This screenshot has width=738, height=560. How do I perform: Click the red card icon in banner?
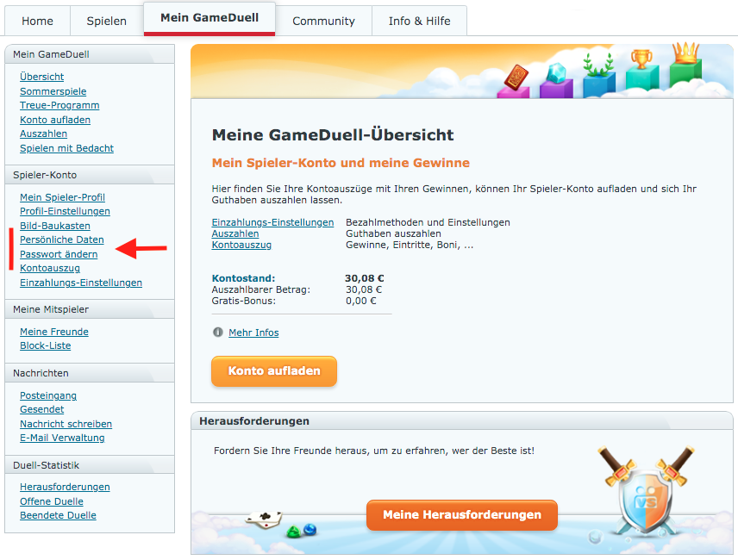coord(516,78)
